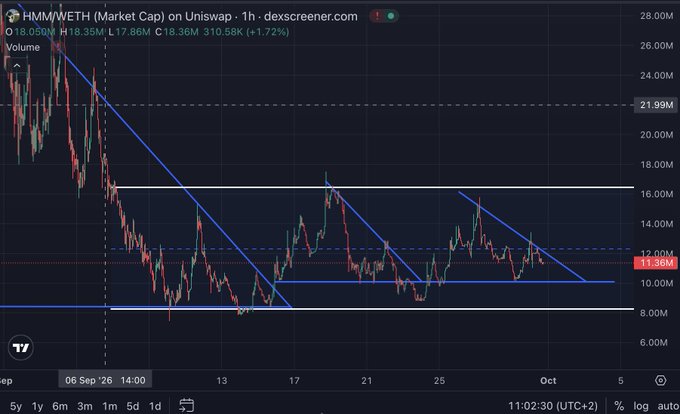Screen dimensions: 680x414
Task: Select the 5d time range
Action: pyautogui.click(x=133, y=406)
